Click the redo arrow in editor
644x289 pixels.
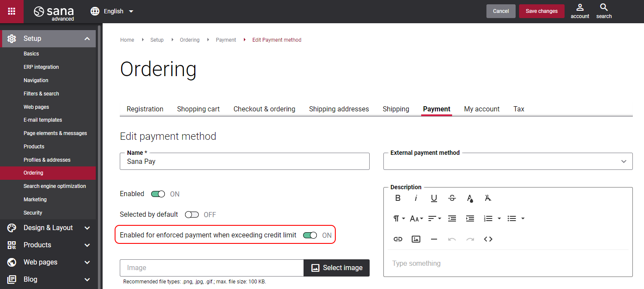(x=470, y=239)
